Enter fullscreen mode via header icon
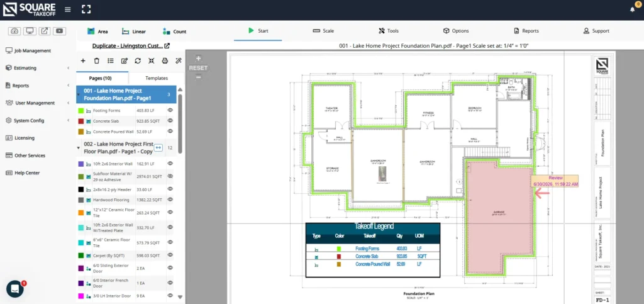 [x=86, y=9]
